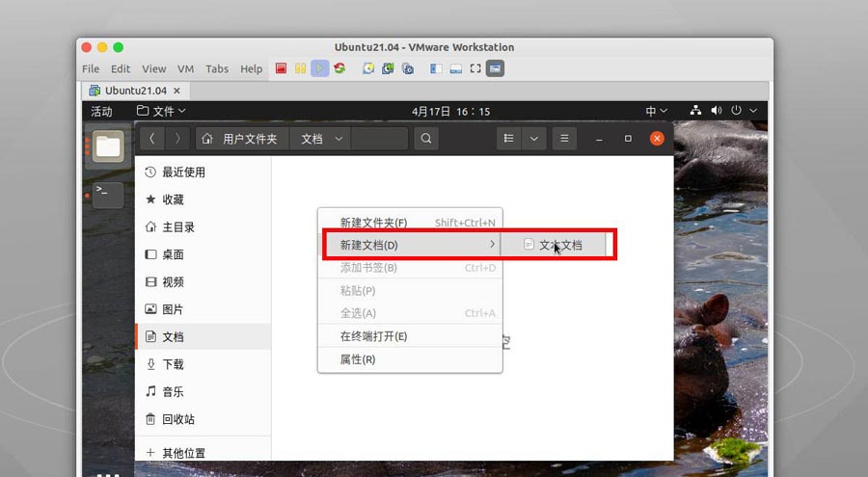Click the revert snapshot icon
The width and height of the screenshot is (868, 477).
pos(388,68)
